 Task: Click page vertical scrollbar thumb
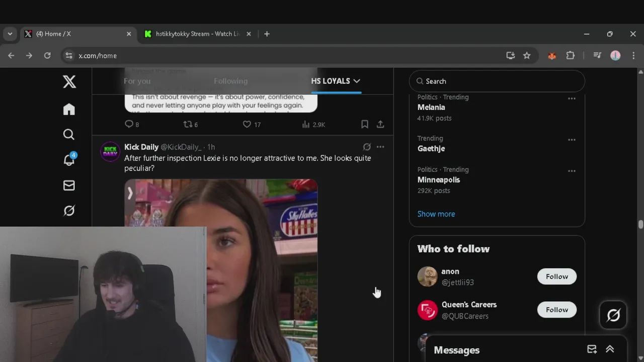(x=640, y=224)
